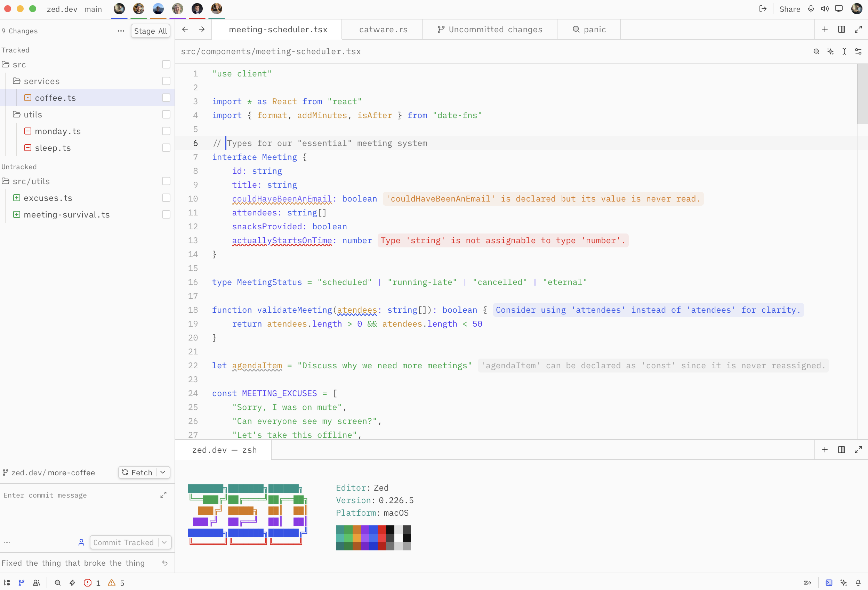Open the Fetch dropdown arrow
The image size is (868, 590).
point(163,472)
